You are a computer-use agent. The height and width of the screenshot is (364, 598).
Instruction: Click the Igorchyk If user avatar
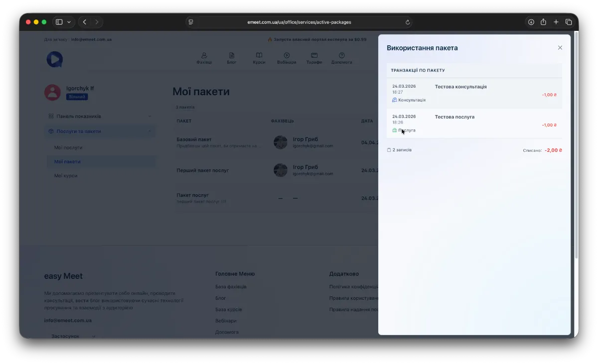tap(52, 92)
